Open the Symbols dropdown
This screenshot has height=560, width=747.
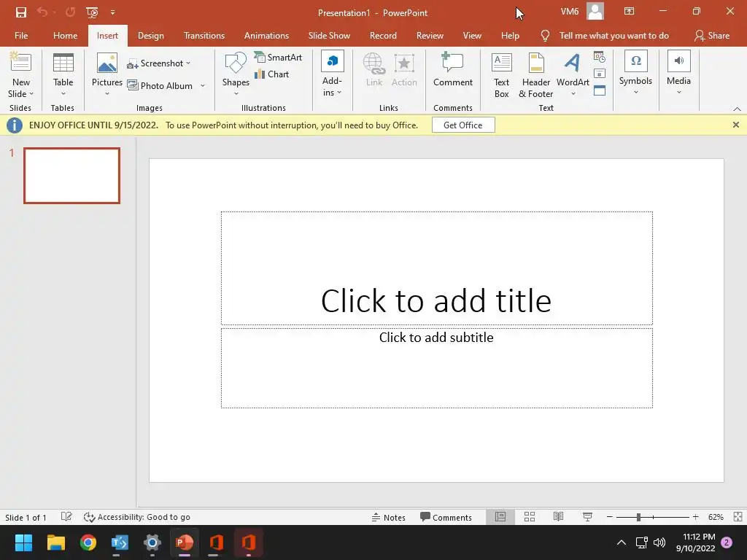[635, 72]
